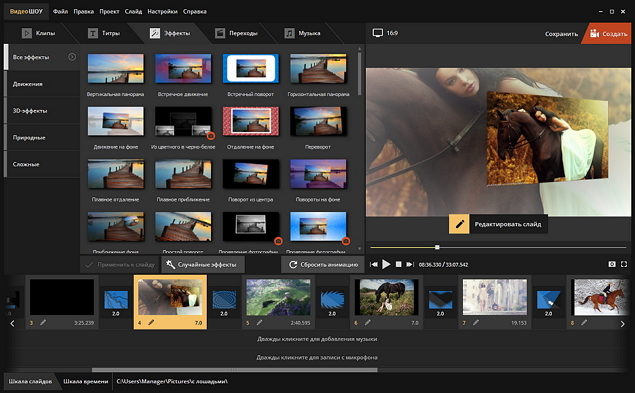
Task: Click the preview playback position slider
Action: [498, 247]
